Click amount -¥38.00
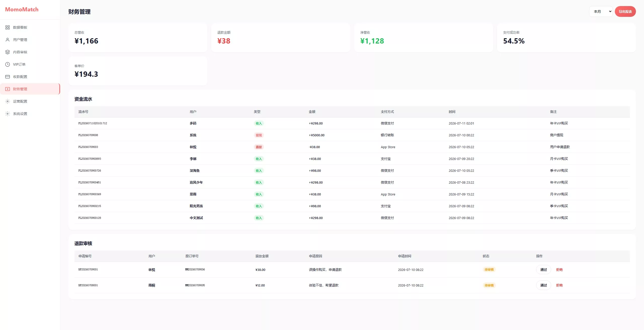 [314, 147]
